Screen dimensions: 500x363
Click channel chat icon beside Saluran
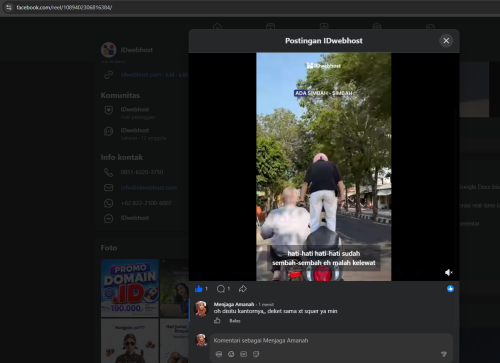[x=109, y=131]
